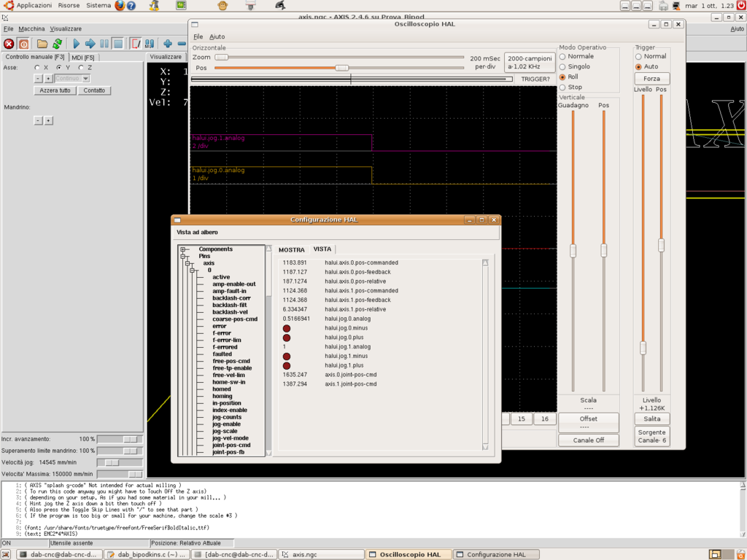
Task: Stop program execution with the square icon
Action: [118, 44]
